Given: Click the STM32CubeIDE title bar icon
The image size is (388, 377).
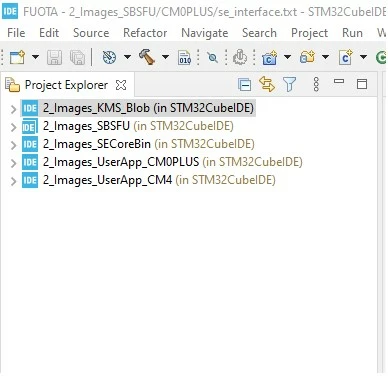Looking at the screenshot, I should tap(10, 11).
